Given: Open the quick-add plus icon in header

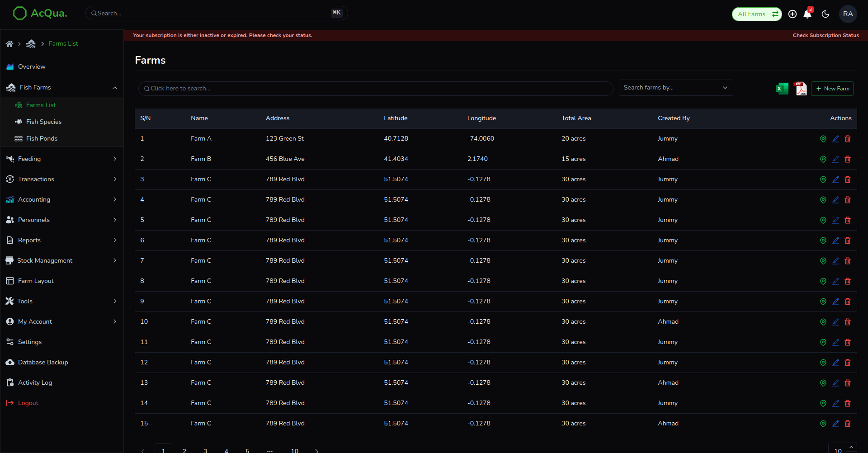Looking at the screenshot, I should (792, 14).
